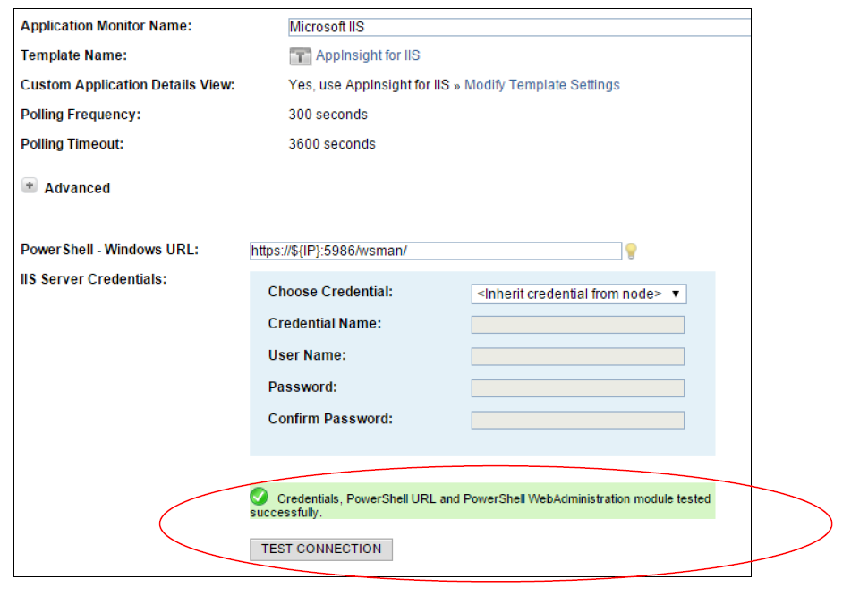Click the 'Password:' label

click(x=302, y=387)
